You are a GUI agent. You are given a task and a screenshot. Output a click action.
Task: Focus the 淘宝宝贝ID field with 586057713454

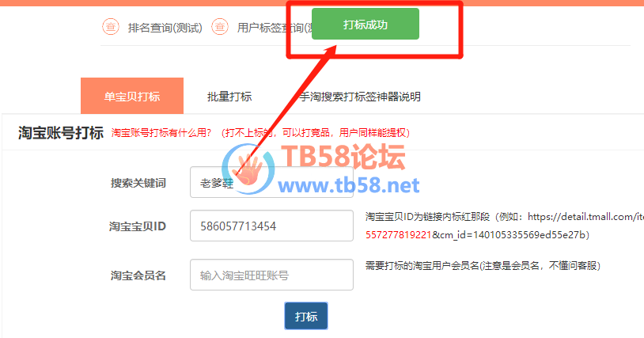click(271, 226)
